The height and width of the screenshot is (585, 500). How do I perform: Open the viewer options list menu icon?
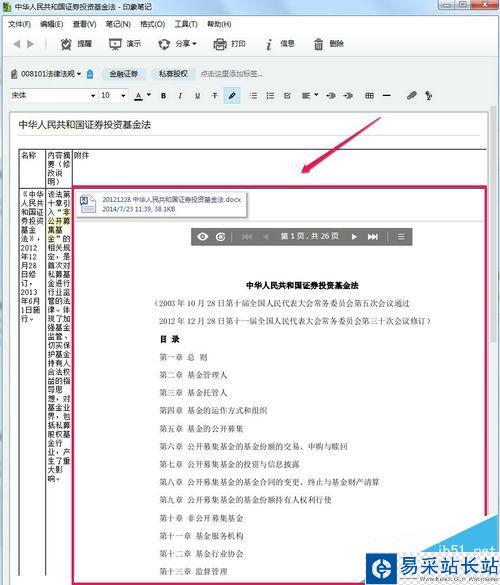(x=401, y=237)
